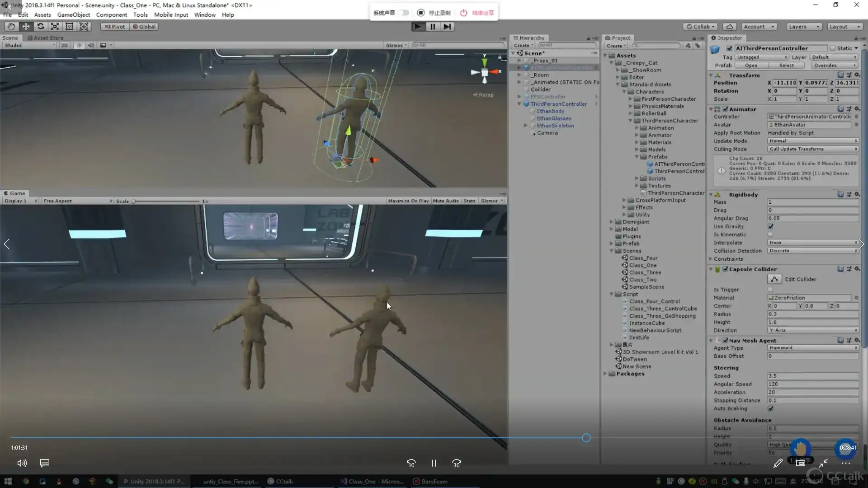Enable the Is Kinematic checkbox
Image resolution: width=868 pixels, height=488 pixels.
pyautogui.click(x=770, y=235)
